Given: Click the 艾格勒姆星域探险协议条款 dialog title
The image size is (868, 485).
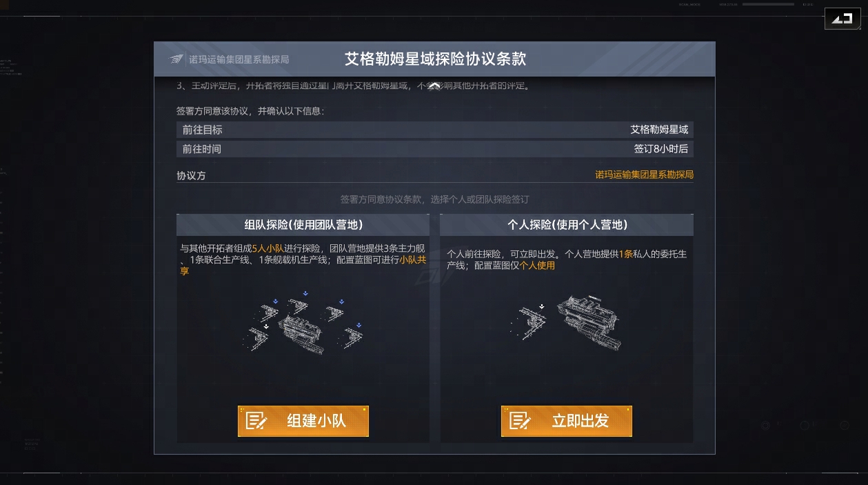Looking at the screenshot, I should click(x=435, y=59).
